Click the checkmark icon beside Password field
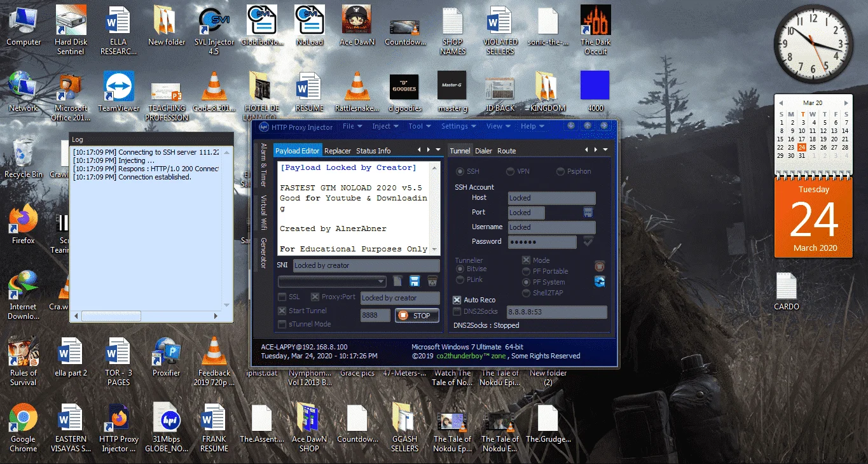Image resolution: width=868 pixels, height=464 pixels. click(x=588, y=241)
